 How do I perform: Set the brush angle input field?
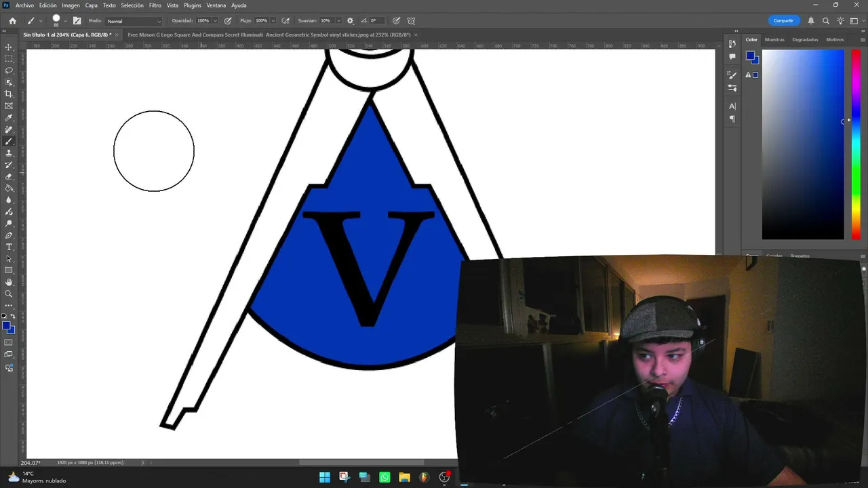coord(376,21)
